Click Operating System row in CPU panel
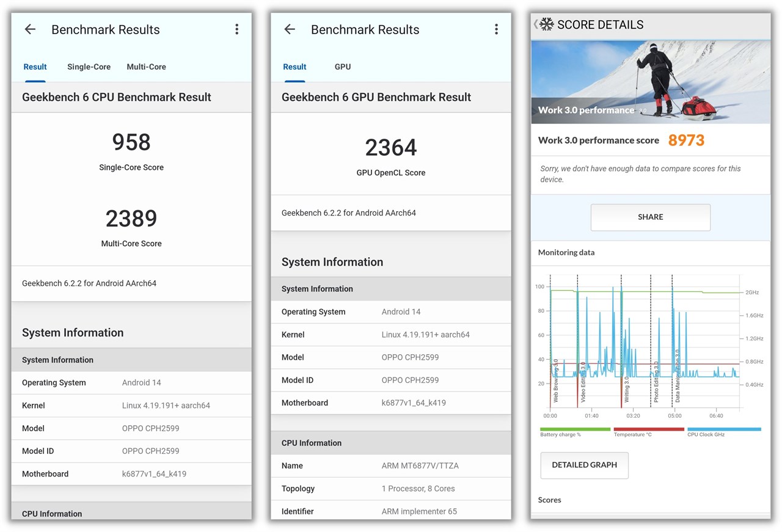The image size is (782, 532). pos(131,383)
